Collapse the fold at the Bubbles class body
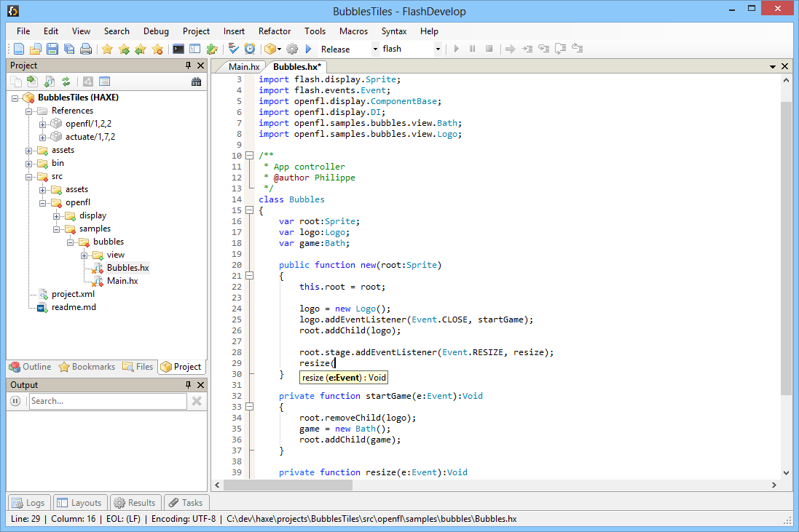 (250, 210)
